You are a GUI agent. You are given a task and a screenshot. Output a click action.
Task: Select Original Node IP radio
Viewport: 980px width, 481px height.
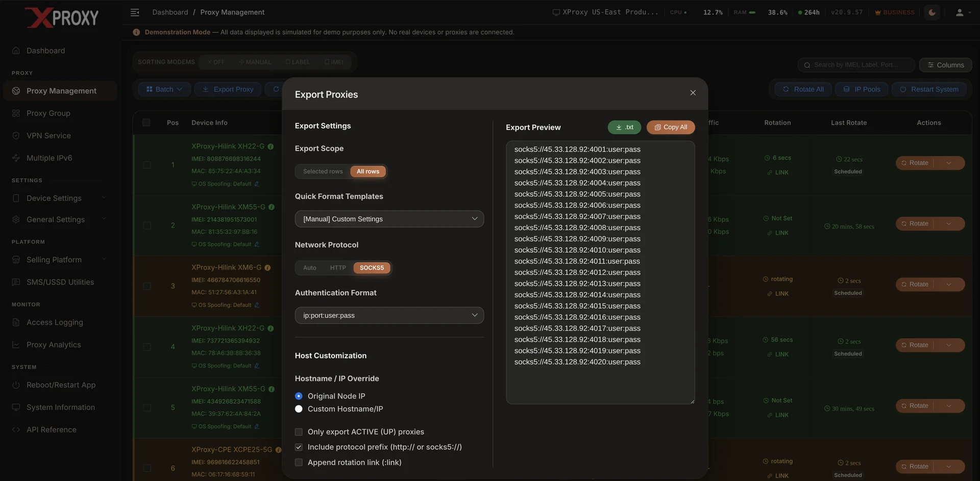click(299, 396)
